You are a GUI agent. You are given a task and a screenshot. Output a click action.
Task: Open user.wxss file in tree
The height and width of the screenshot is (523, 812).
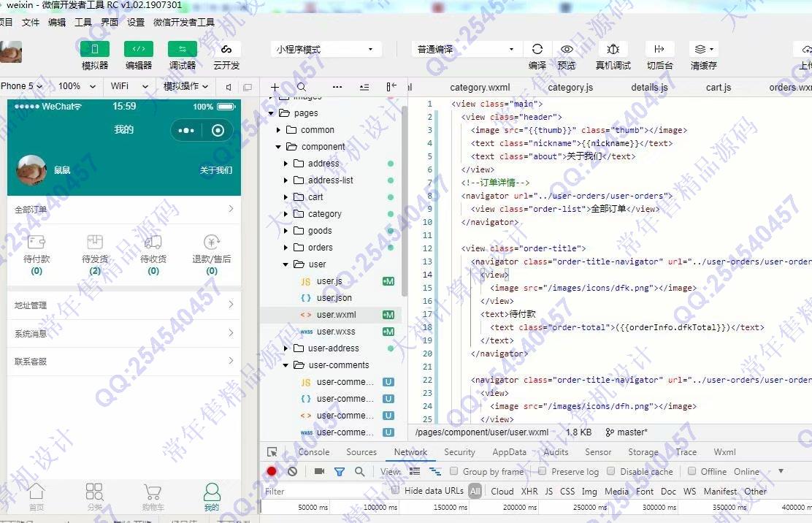click(336, 332)
